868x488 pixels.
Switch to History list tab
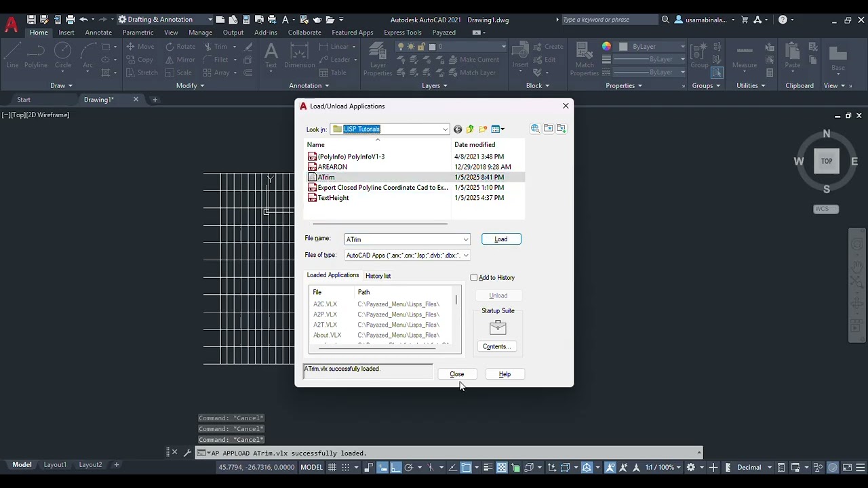coord(378,276)
